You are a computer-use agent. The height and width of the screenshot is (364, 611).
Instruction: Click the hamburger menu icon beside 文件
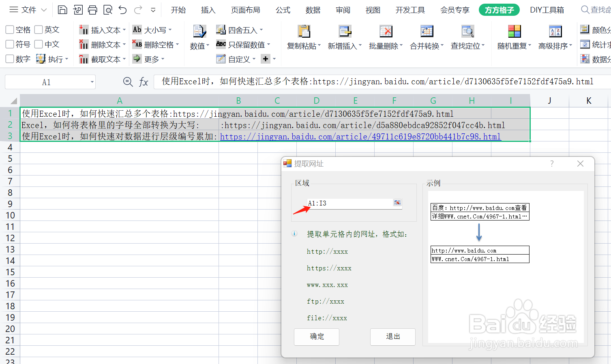(14, 10)
